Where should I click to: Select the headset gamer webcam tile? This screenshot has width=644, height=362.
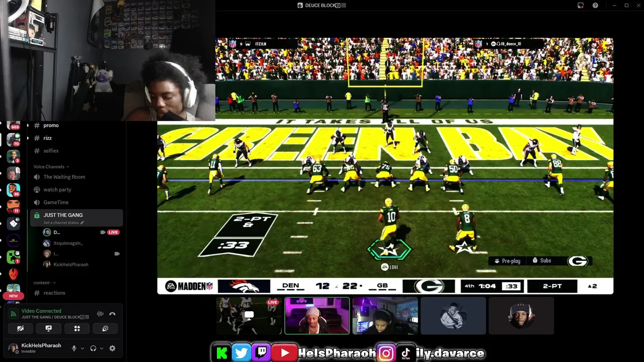point(385,316)
